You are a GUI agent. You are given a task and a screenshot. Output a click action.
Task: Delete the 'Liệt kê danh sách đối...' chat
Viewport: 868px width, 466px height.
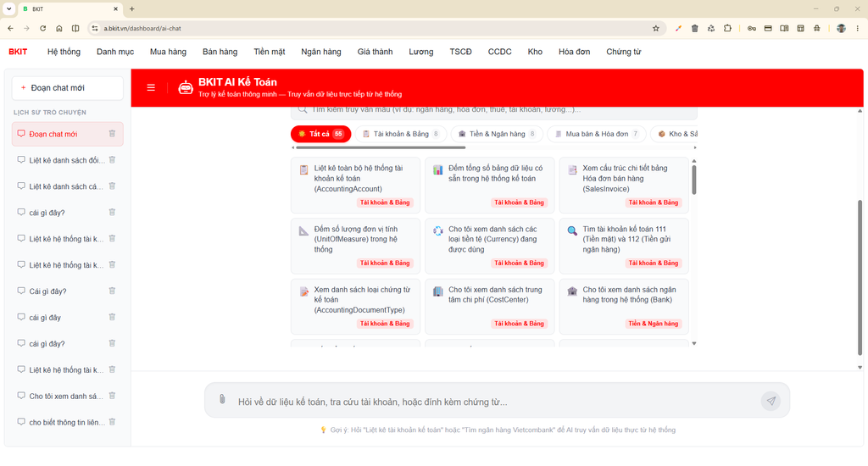112,160
